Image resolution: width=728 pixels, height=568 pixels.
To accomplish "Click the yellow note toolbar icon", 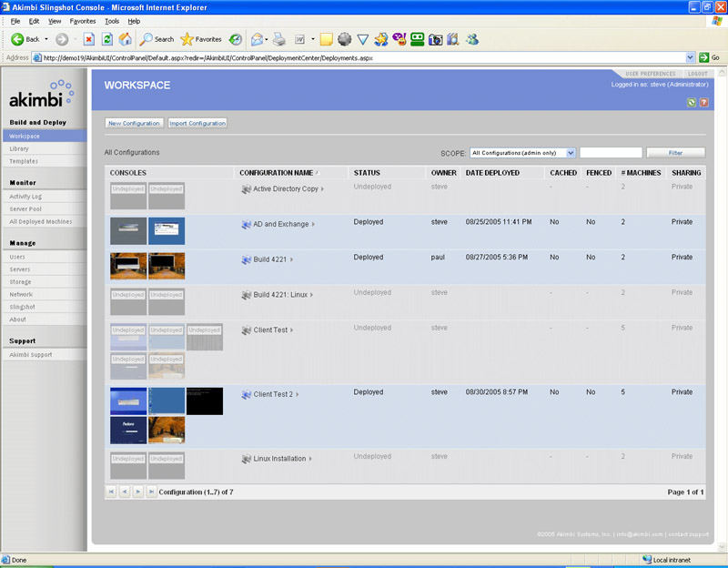I will click(x=327, y=39).
